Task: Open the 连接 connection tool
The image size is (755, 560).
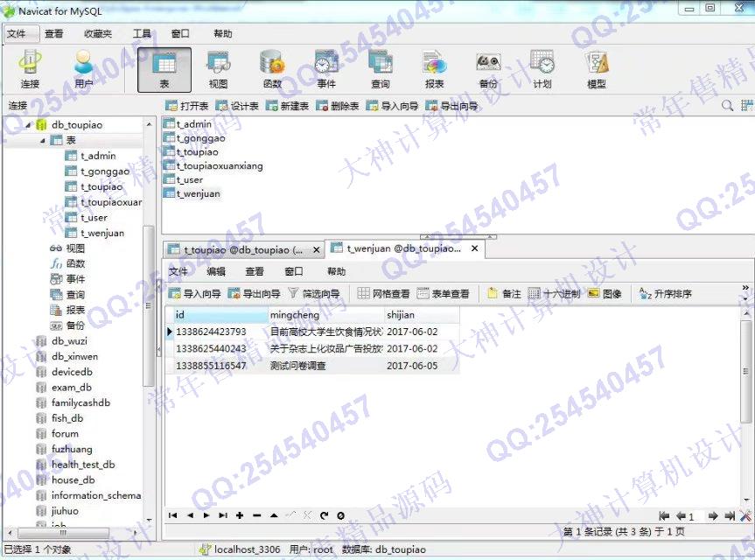Action: click(x=30, y=70)
